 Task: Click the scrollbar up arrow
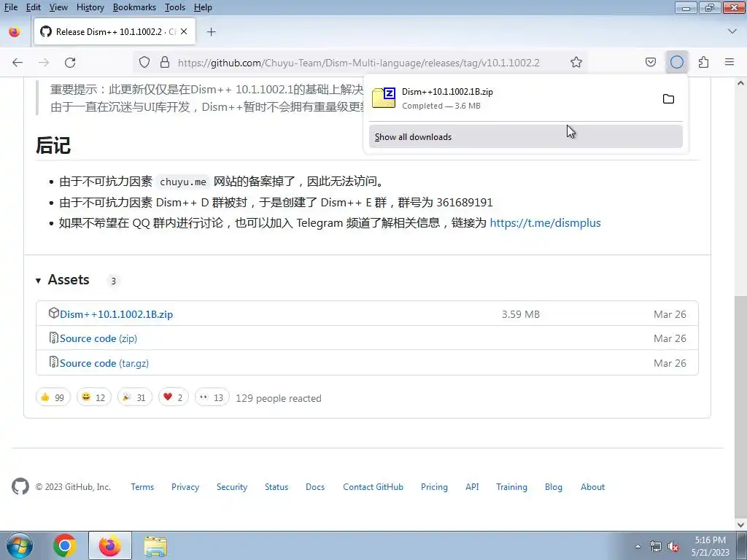pos(740,83)
